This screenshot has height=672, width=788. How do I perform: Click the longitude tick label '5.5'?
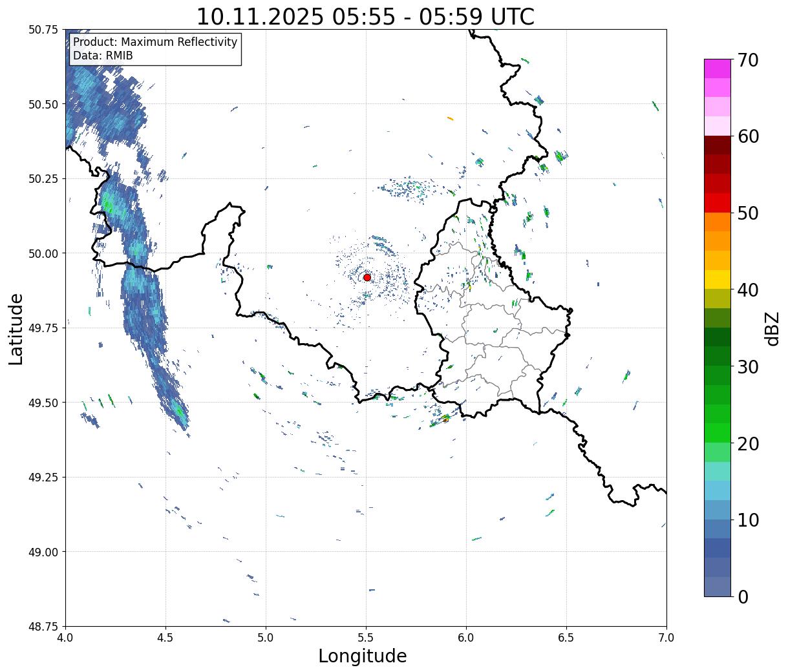point(366,638)
